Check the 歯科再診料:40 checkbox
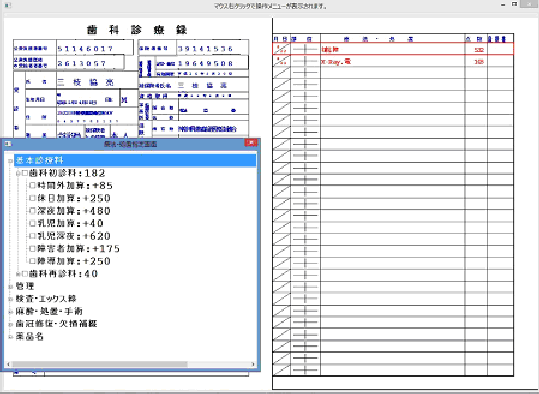The height and width of the screenshot is (394, 539). pyautogui.click(x=24, y=274)
